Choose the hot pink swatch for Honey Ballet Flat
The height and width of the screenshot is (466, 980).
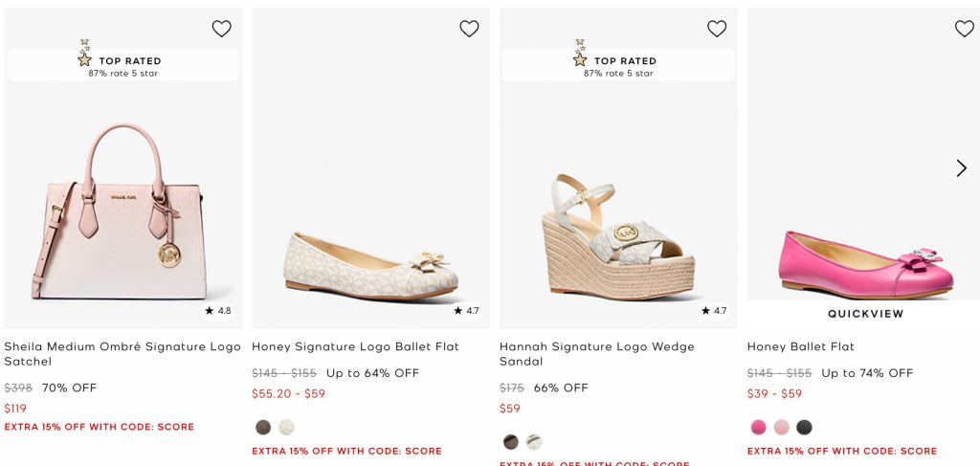tap(759, 428)
